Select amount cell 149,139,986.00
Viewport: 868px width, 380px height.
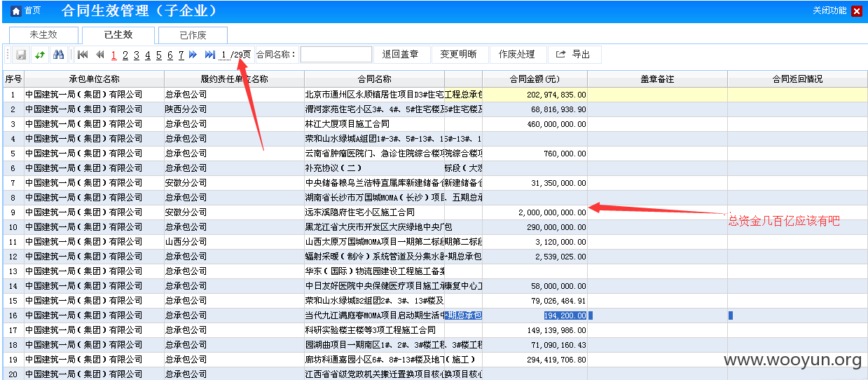tap(535, 330)
